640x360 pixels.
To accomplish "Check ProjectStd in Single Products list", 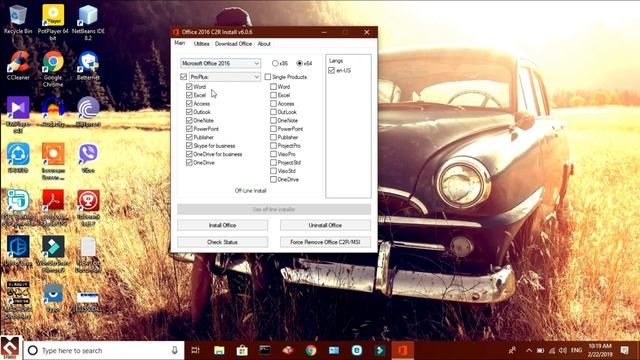I will point(273,162).
